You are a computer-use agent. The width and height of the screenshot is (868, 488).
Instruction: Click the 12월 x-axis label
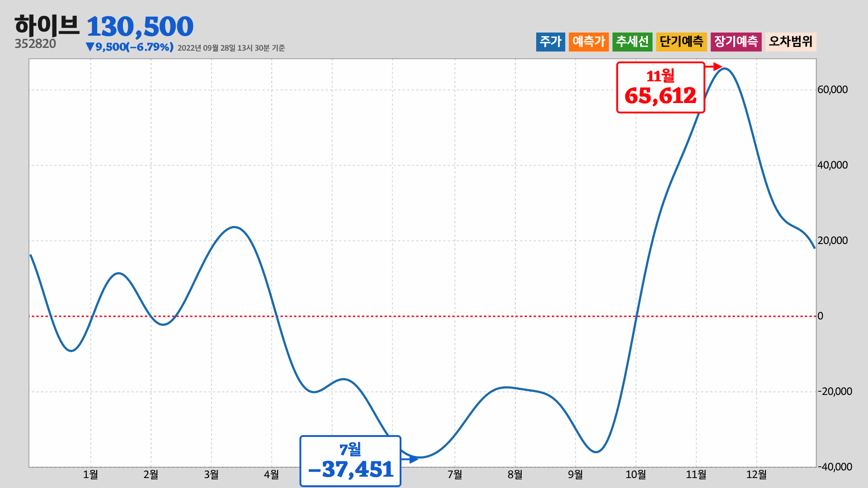[x=756, y=474]
